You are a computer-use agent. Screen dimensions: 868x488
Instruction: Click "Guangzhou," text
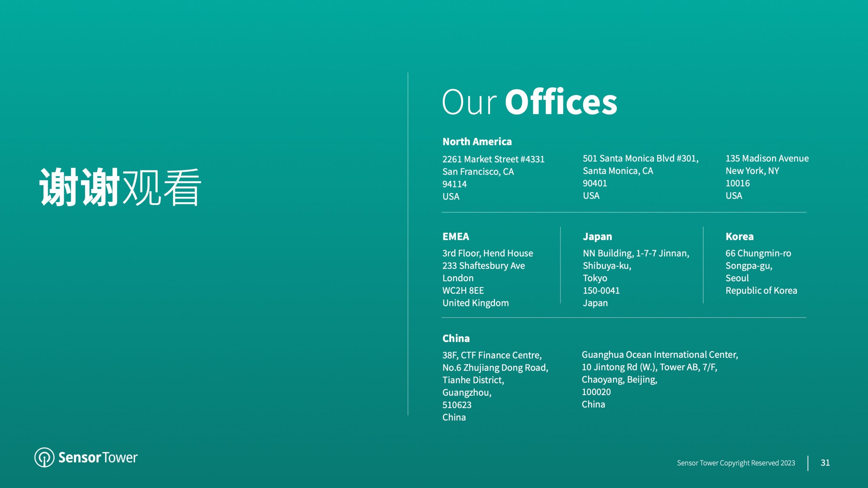[x=467, y=392]
